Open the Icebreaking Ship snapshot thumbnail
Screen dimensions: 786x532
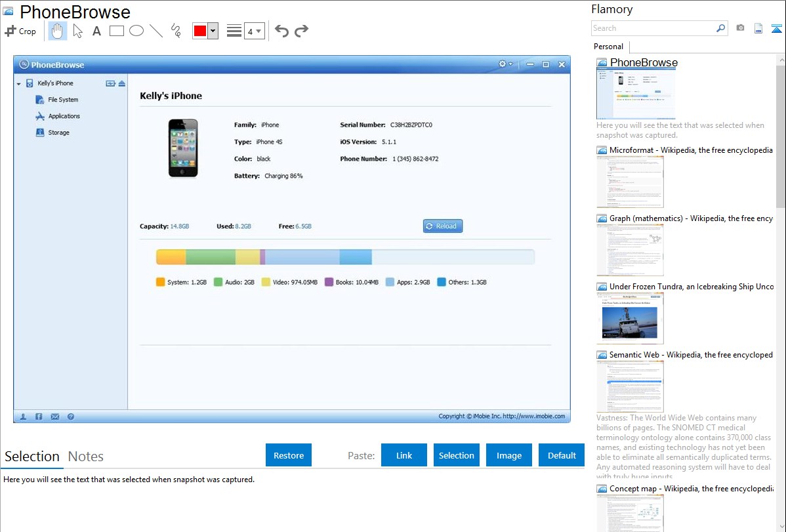point(630,318)
